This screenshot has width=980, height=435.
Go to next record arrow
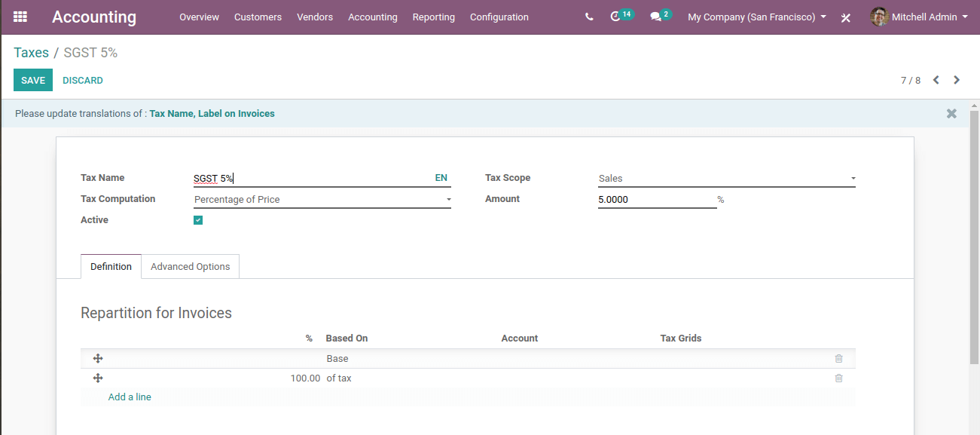coord(957,80)
